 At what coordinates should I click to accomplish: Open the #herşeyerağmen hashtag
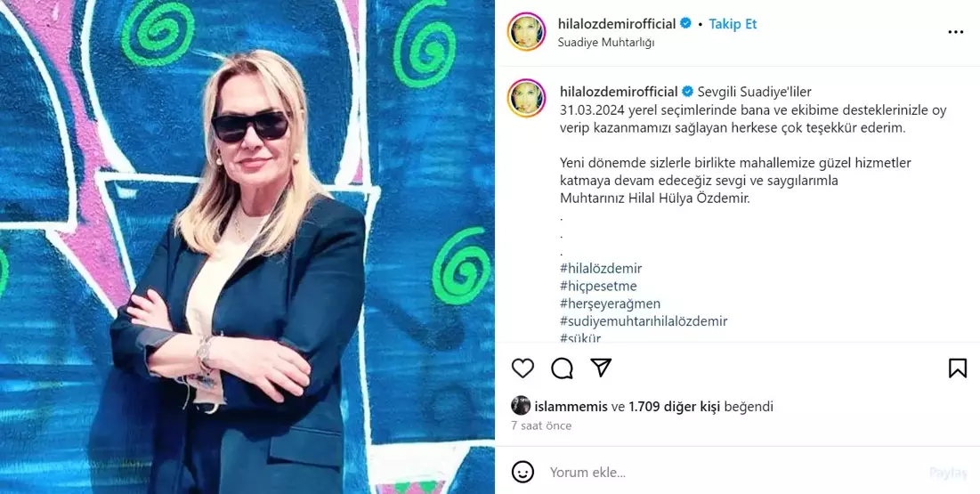pyautogui.click(x=611, y=304)
